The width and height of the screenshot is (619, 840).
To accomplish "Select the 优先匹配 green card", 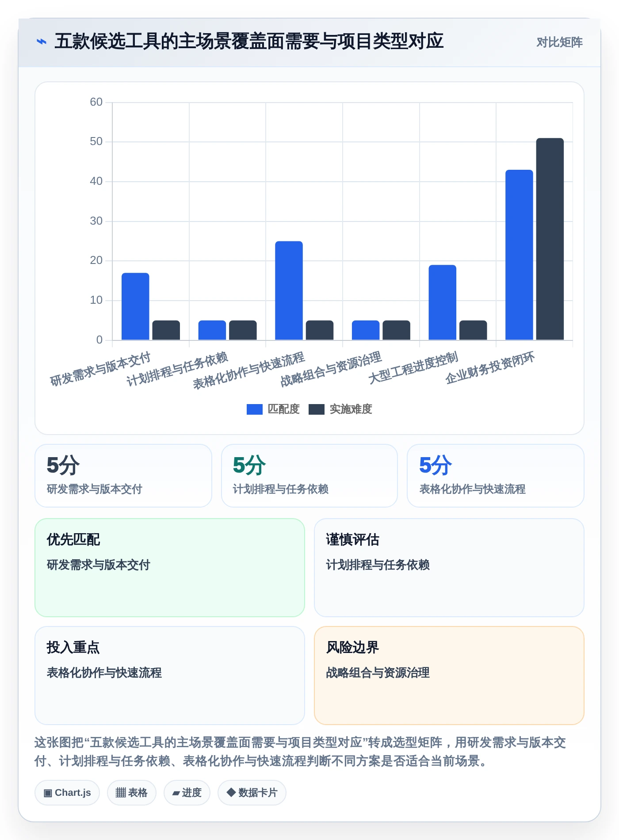I will coord(170,568).
